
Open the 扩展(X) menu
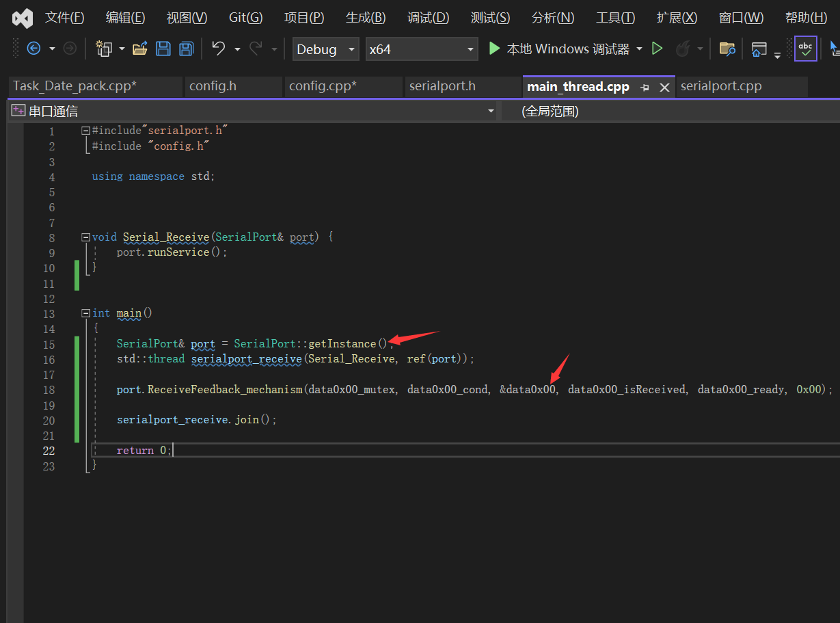(x=677, y=18)
